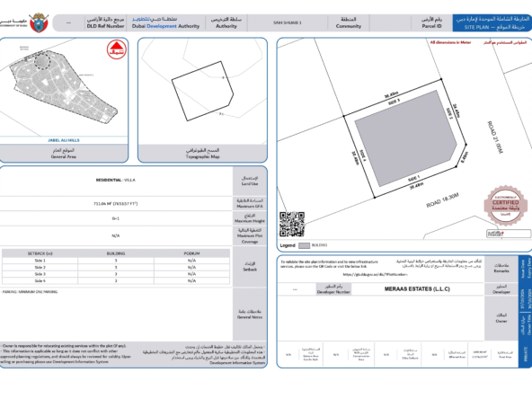This screenshot has height=399, width=532.
Task: Click the ROAD 18.30M label on drawing
Action: tap(442, 200)
